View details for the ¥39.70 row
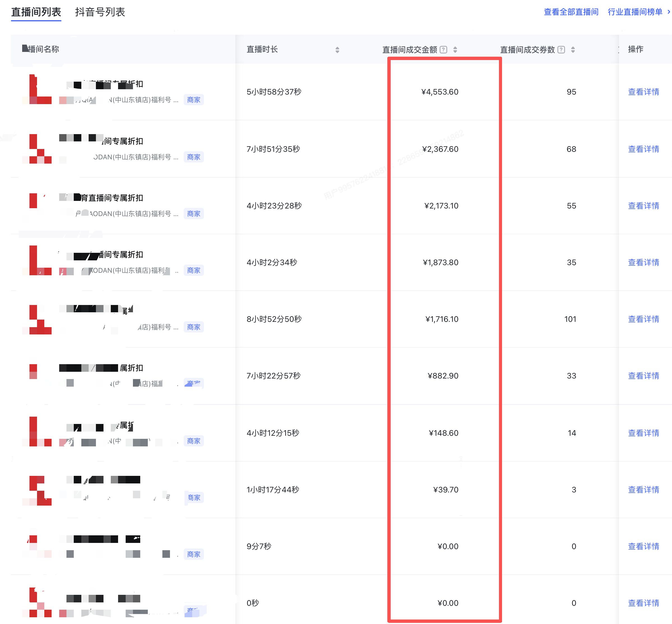The width and height of the screenshot is (672, 624). pos(643,490)
